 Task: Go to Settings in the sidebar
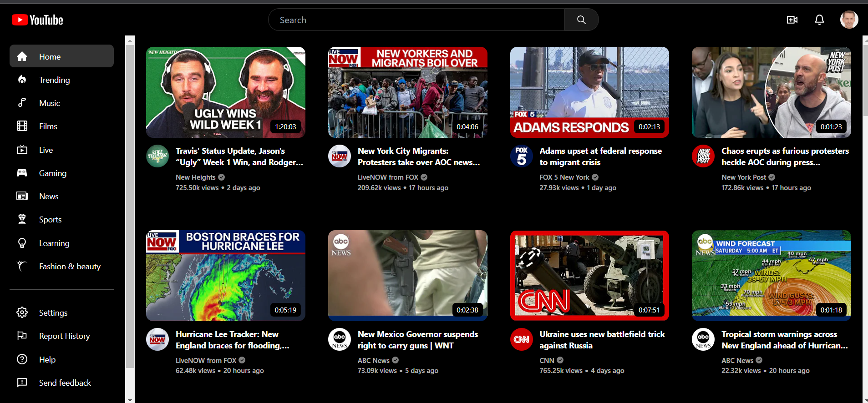coord(53,313)
